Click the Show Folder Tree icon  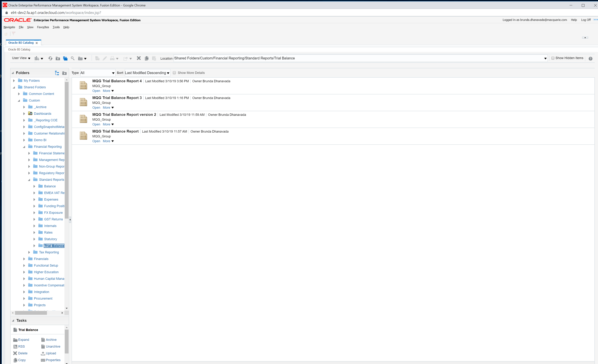click(x=57, y=73)
